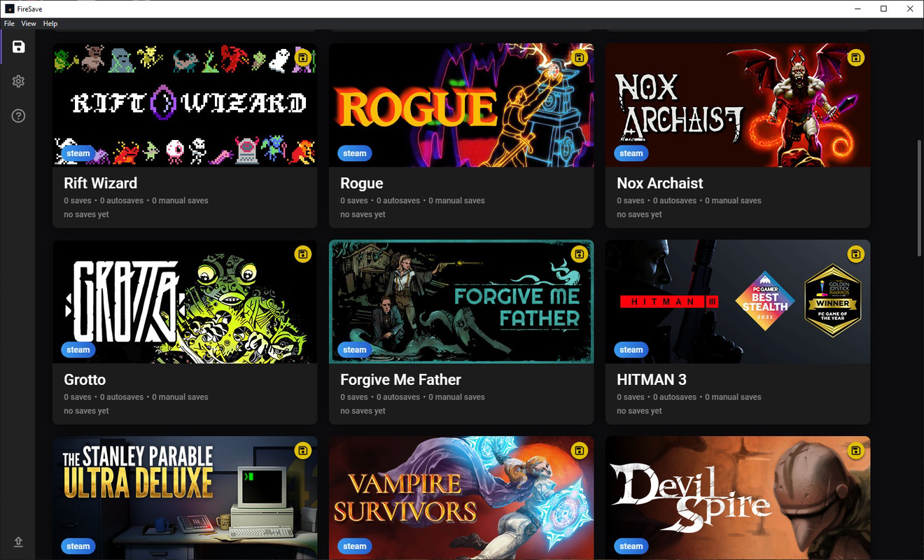Click steam badge on Devil Spire
This screenshot has width=924, height=560.
point(631,546)
